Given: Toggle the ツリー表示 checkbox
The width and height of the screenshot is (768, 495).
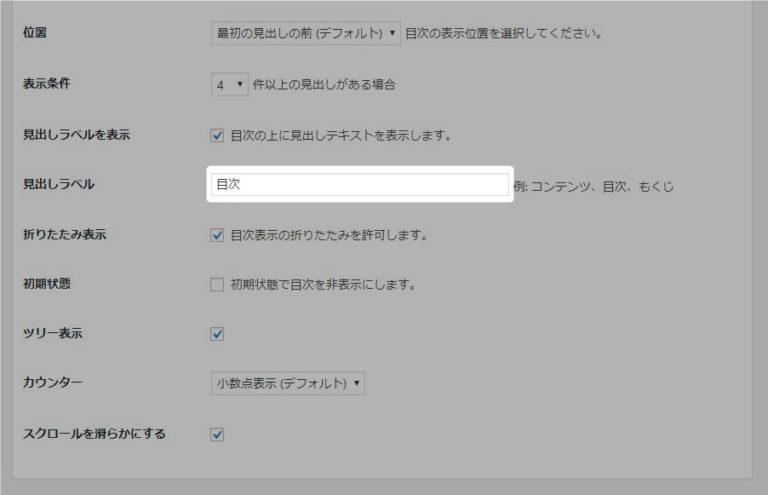Looking at the screenshot, I should point(217,334).
